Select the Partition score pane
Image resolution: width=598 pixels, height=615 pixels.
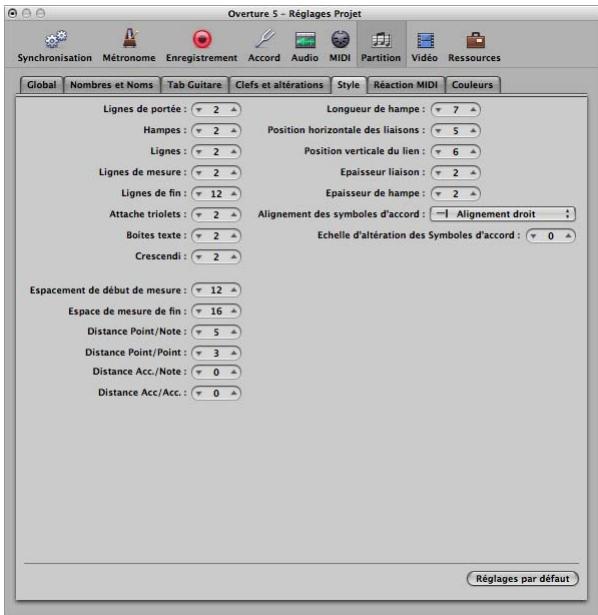[x=381, y=46]
